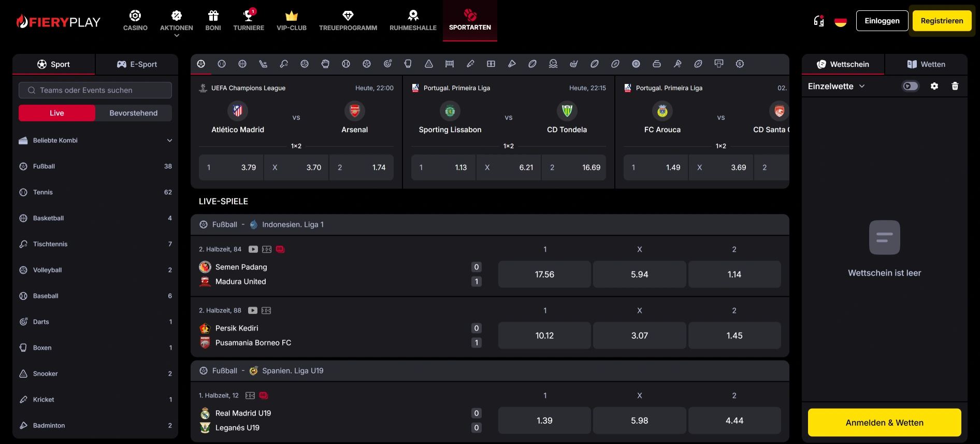Select the Sport tab

click(54, 64)
